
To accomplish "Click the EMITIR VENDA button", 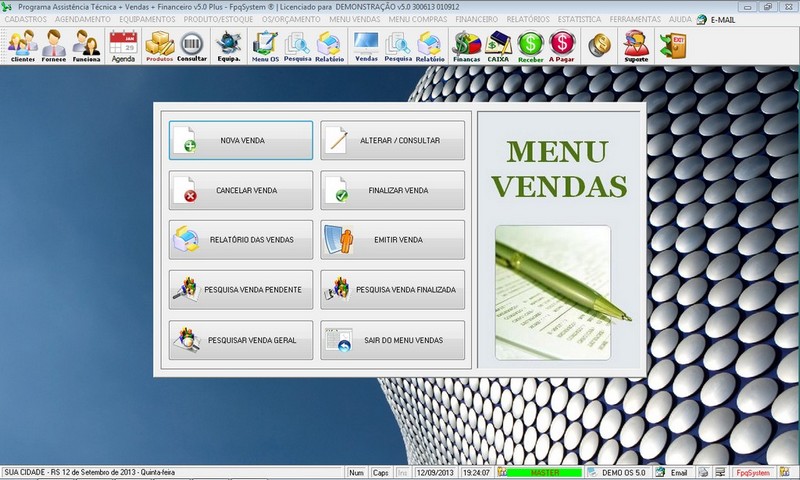I will [x=392, y=240].
